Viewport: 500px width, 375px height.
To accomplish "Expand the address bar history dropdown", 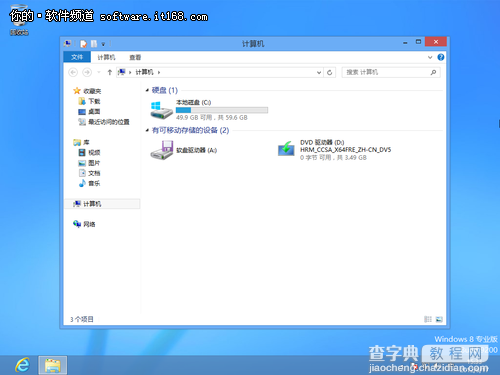I will point(319,72).
